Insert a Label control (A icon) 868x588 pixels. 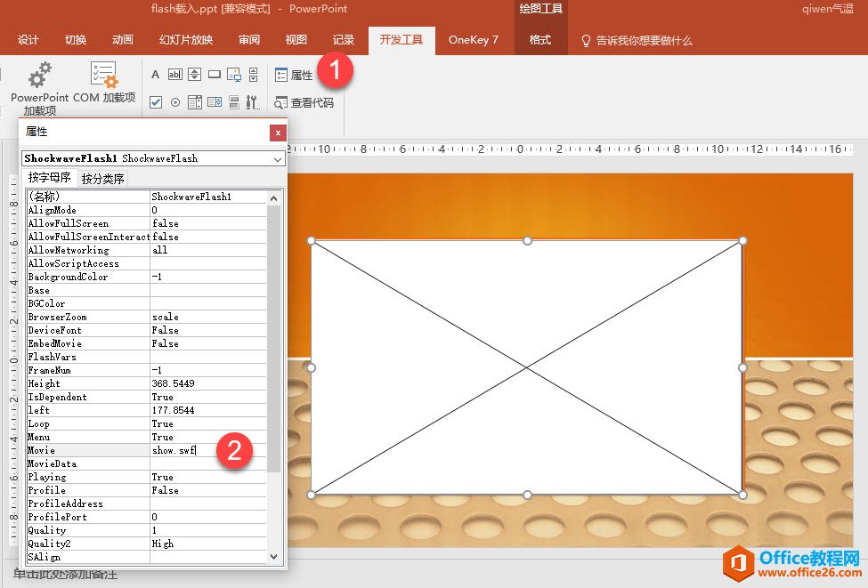point(156,75)
